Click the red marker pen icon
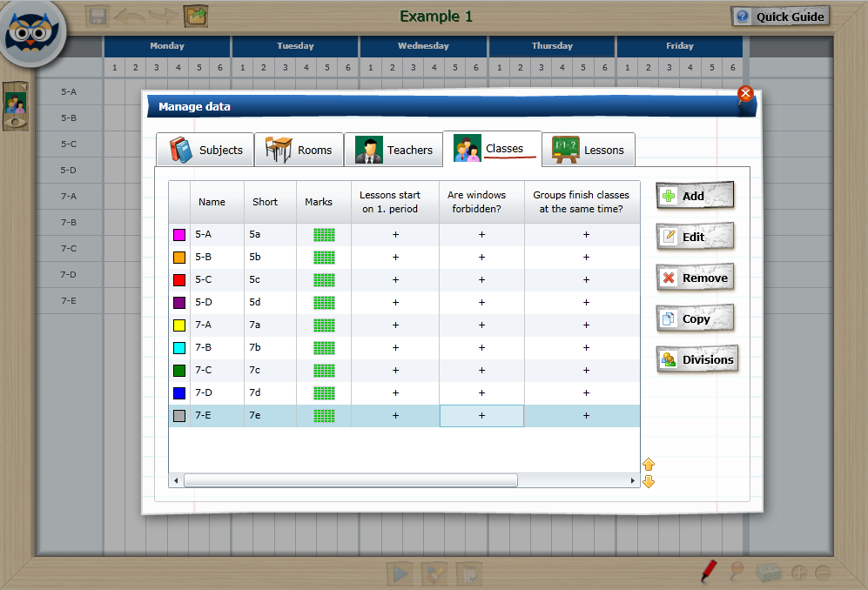This screenshot has width=868, height=590. point(709,571)
